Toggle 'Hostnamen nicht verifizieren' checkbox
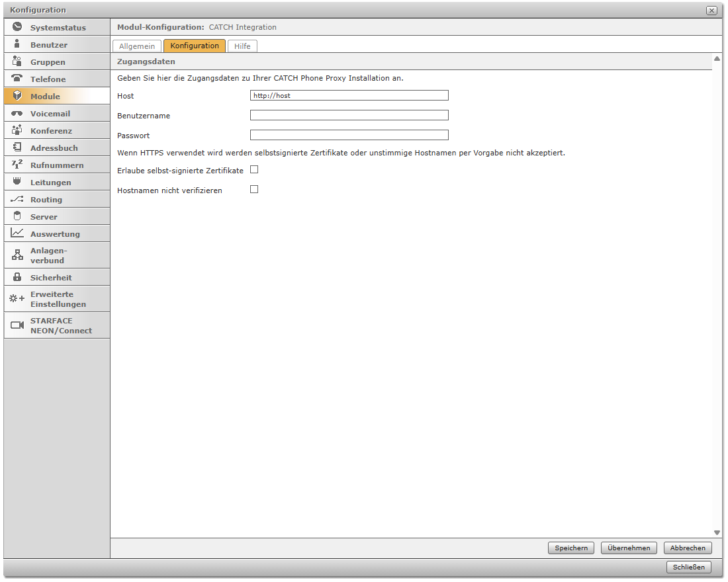728x582 pixels. (x=254, y=190)
